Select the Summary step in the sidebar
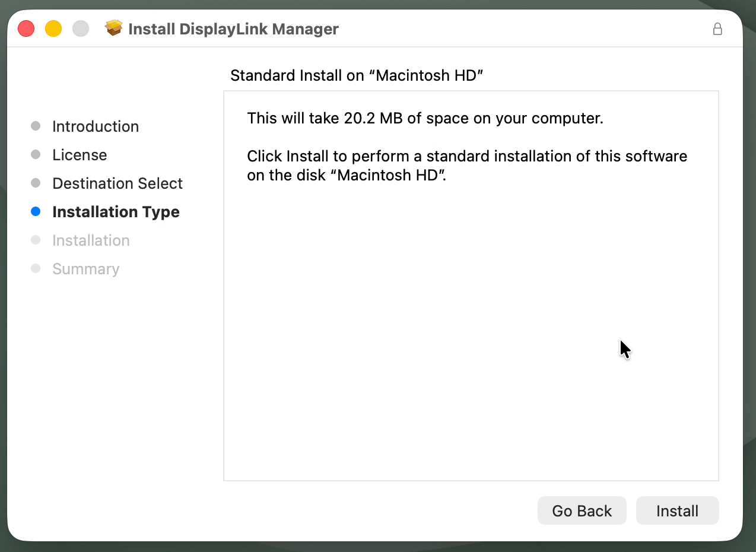 coord(85,268)
